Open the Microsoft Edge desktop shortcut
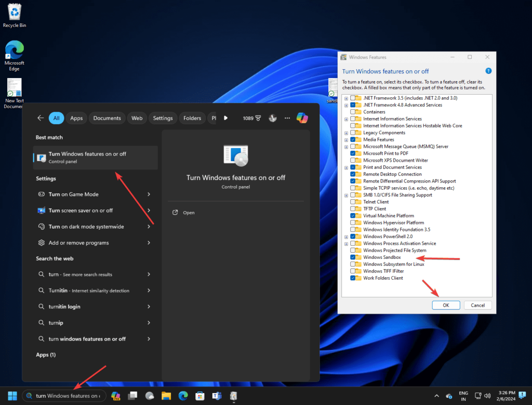The width and height of the screenshot is (532, 405). (14, 55)
